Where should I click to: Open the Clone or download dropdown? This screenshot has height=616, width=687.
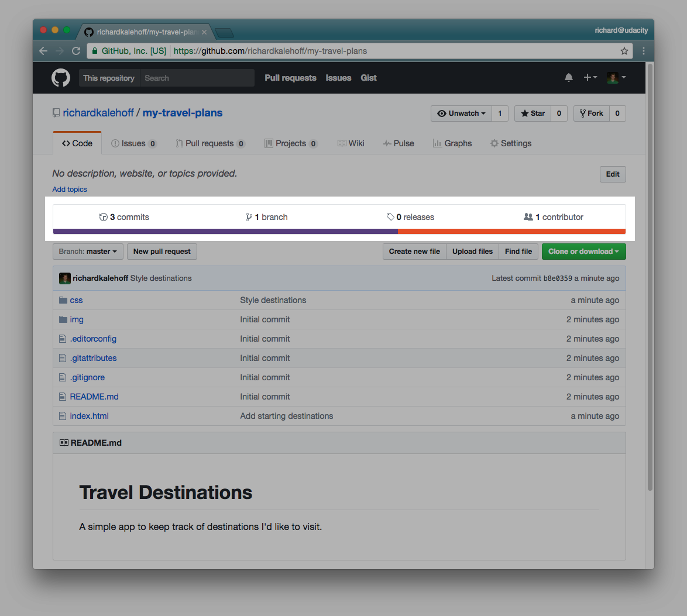583,251
